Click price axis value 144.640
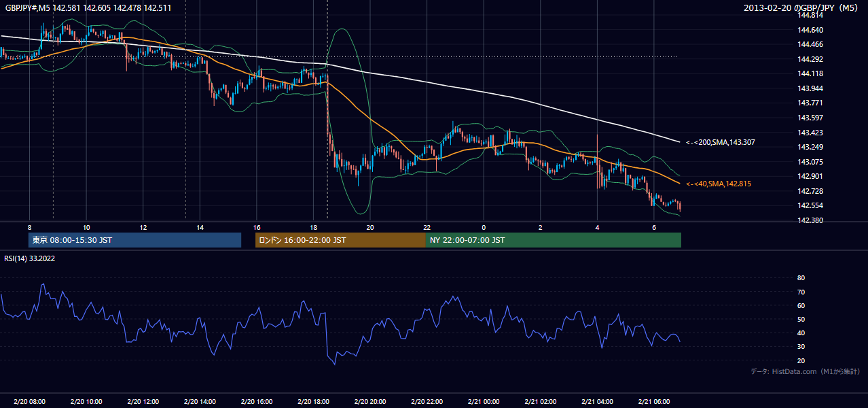Viewport: 868px width, 408px height. click(x=810, y=30)
